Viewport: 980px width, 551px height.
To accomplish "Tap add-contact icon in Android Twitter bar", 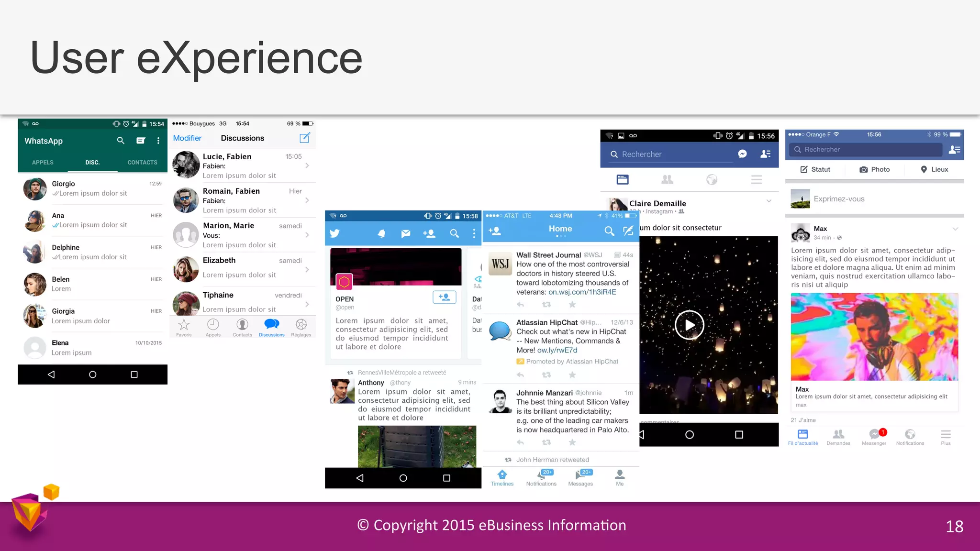I will click(x=429, y=233).
